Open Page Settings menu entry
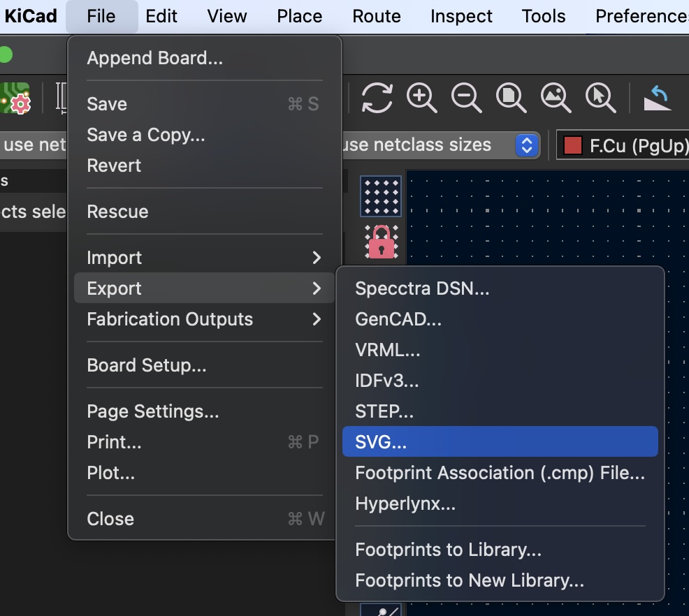Image resolution: width=689 pixels, height=616 pixels. pos(204,411)
